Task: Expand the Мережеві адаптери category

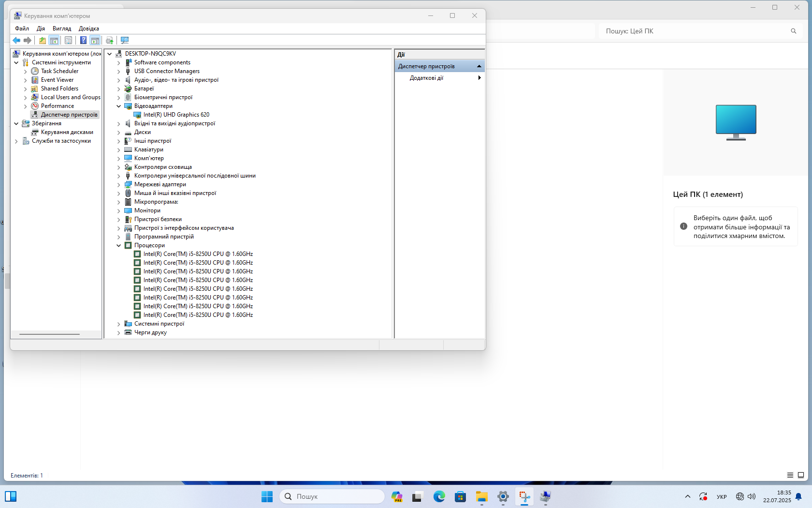Action: click(119, 184)
